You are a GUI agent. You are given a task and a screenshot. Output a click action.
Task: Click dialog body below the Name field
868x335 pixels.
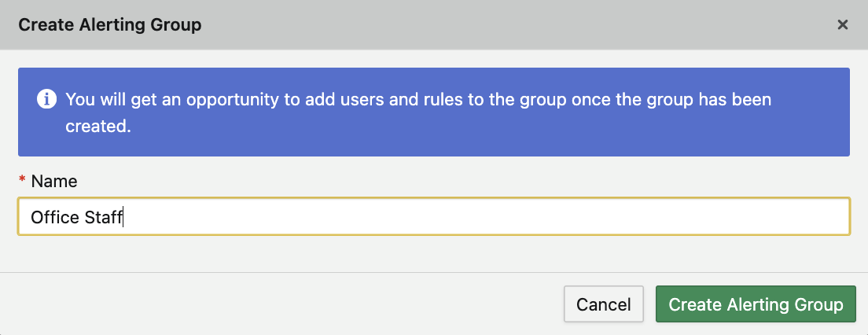(x=433, y=253)
